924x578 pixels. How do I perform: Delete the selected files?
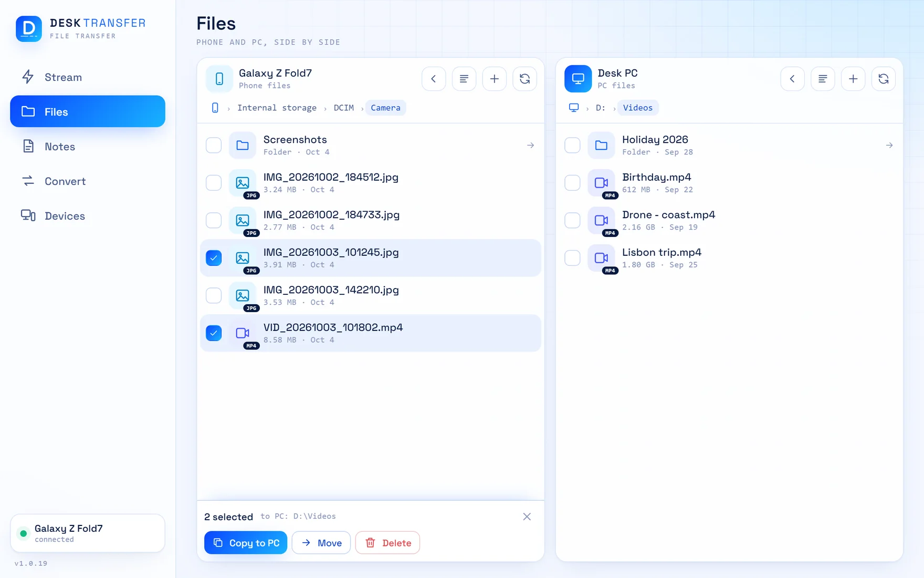(387, 543)
